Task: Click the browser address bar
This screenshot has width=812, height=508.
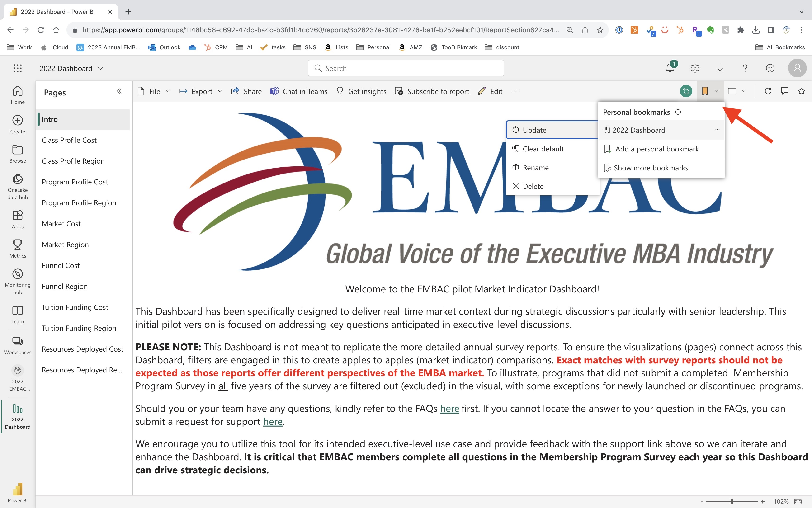Action: (x=321, y=30)
